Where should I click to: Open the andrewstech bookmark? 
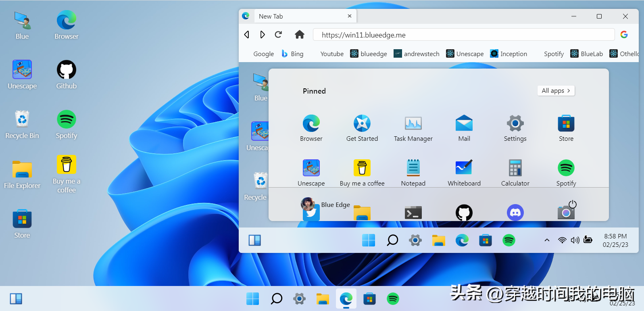tap(417, 54)
